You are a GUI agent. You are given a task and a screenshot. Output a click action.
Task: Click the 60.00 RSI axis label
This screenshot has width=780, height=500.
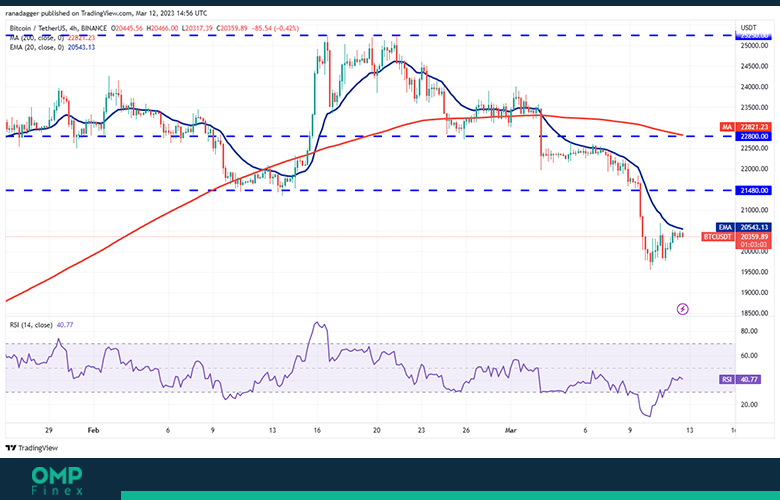(x=749, y=356)
